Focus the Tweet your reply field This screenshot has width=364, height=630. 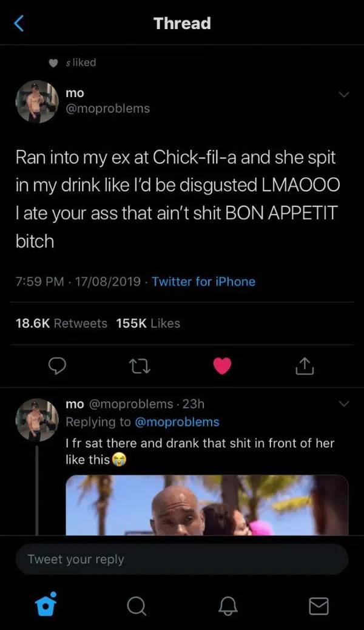(x=182, y=559)
